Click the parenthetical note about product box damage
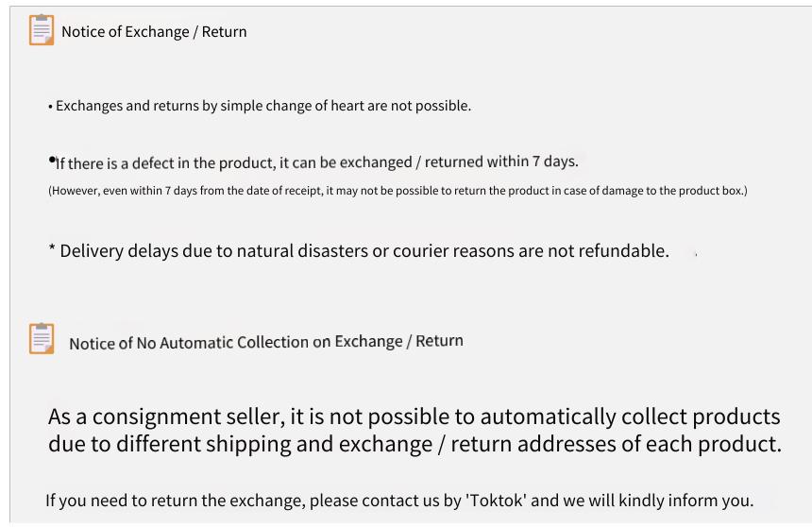 (x=398, y=191)
